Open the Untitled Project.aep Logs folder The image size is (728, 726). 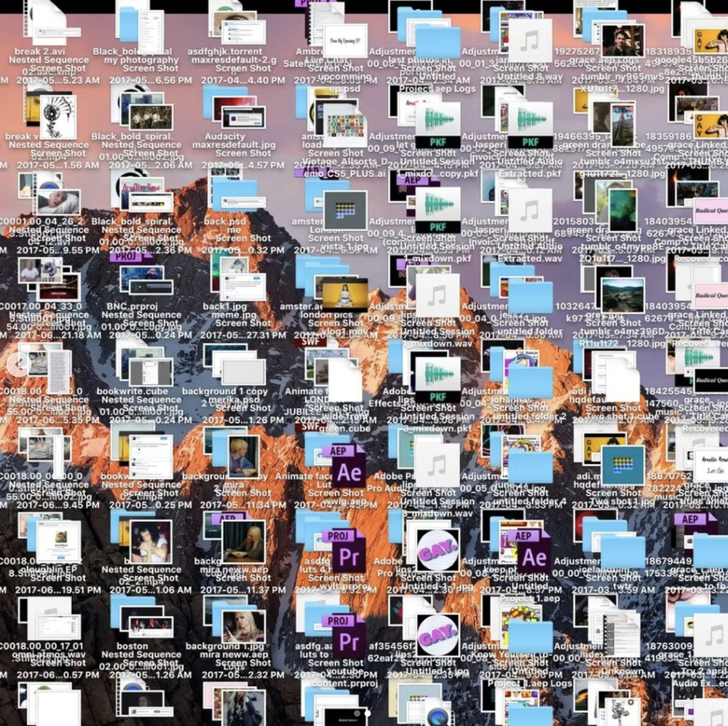(438, 43)
